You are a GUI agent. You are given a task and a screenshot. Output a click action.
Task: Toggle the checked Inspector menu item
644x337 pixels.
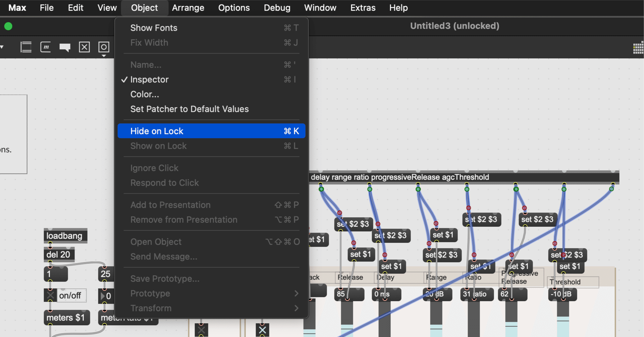pos(149,79)
